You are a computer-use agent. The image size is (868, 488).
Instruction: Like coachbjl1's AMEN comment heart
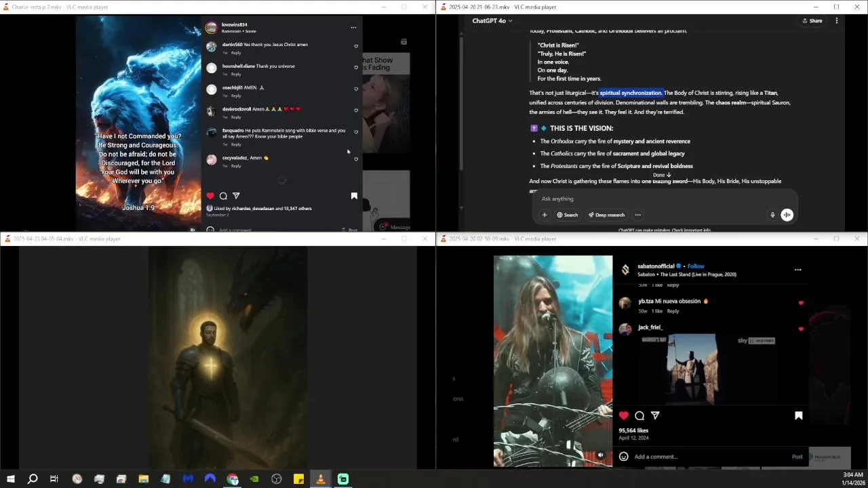point(356,89)
